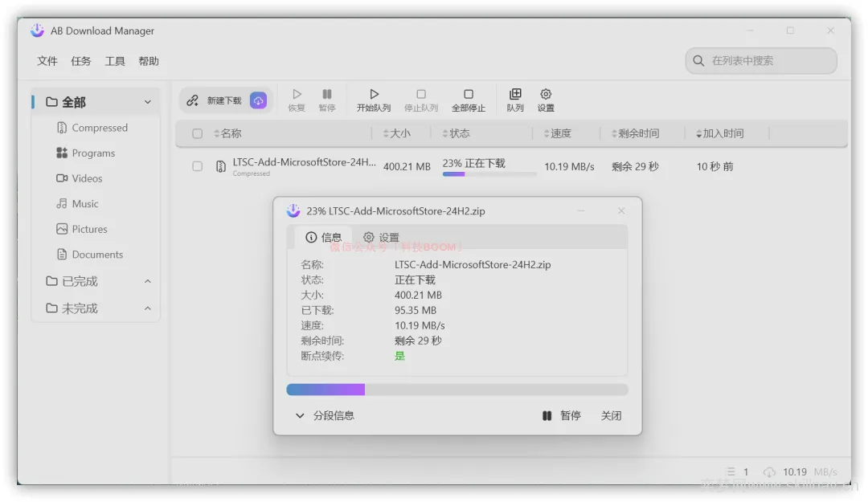Open the 队列 queues panel
Image resolution: width=868 pixels, height=502 pixels.
pos(515,100)
